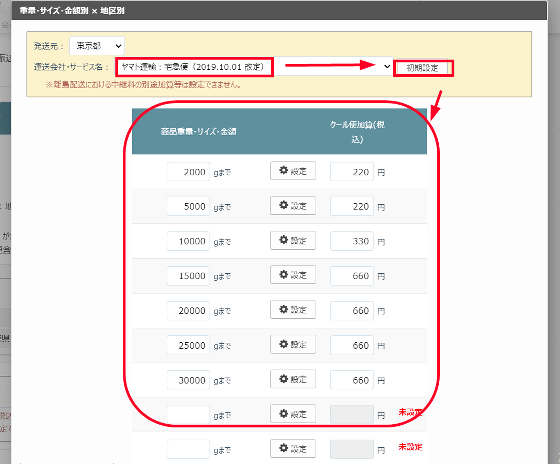
Task: Click 設定 button in 5000g row
Action: tap(293, 205)
